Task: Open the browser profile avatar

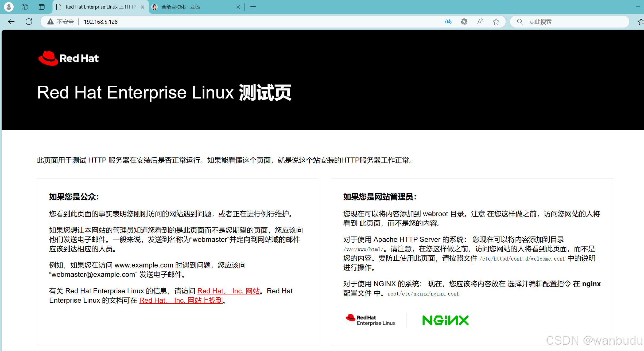Action: (9, 7)
